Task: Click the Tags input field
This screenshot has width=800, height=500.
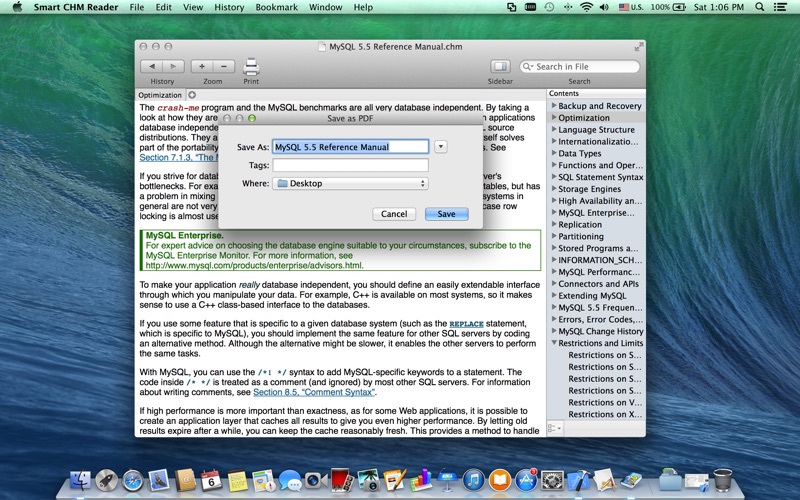Action: pyautogui.click(x=351, y=165)
